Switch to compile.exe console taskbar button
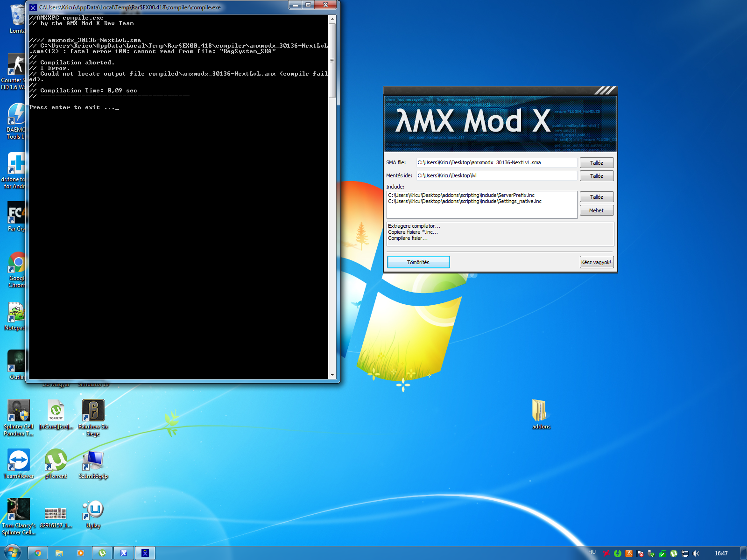747x560 pixels. tap(145, 553)
